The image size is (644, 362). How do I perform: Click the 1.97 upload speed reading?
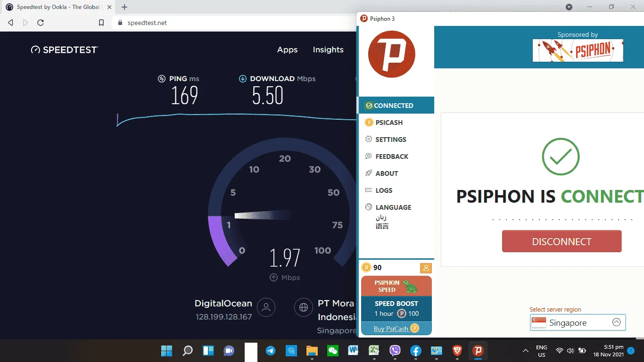pos(285,258)
